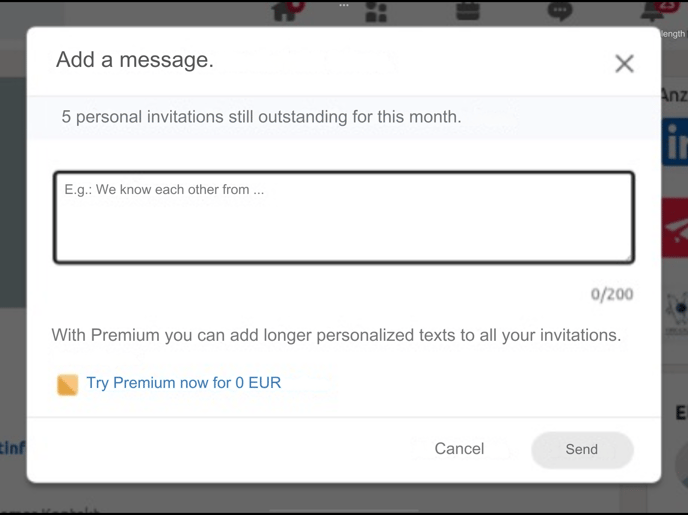Viewport: 688px width, 515px height.
Task: Open the Notifications bell icon
Action: [652, 12]
